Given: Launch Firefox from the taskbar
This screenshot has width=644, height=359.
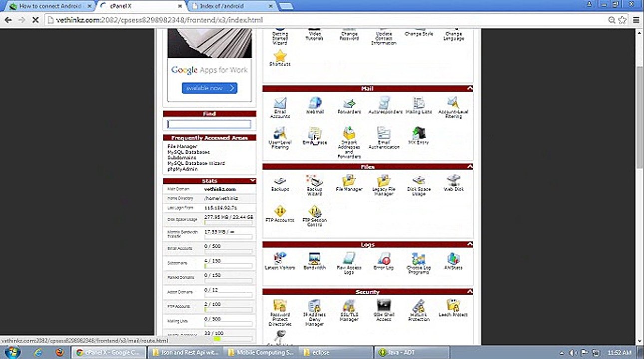Looking at the screenshot, I should pos(60,352).
